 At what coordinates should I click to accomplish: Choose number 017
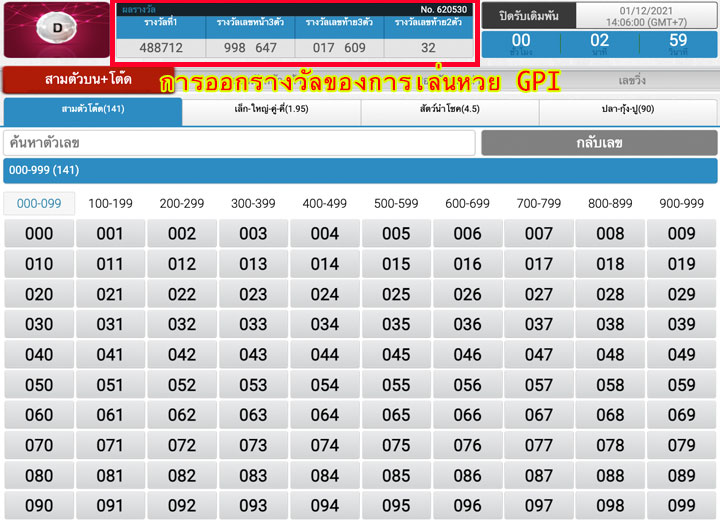[539, 264]
